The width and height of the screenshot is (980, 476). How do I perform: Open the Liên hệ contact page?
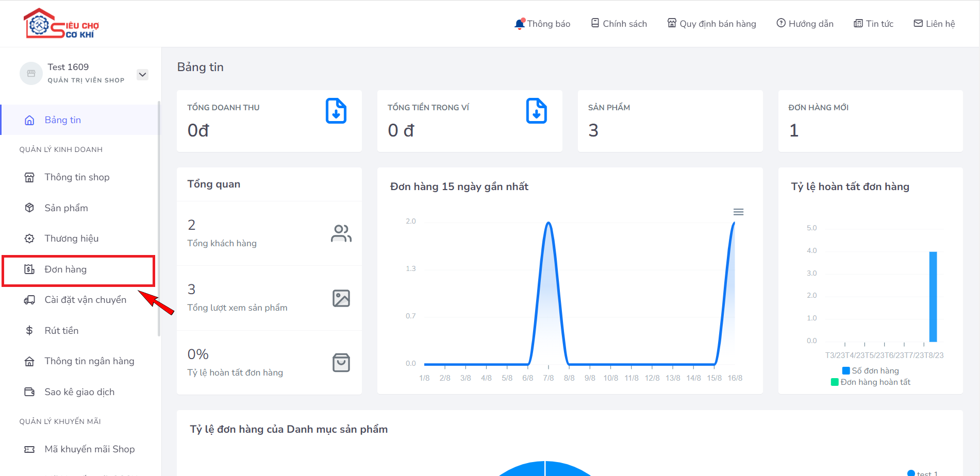[934, 24]
